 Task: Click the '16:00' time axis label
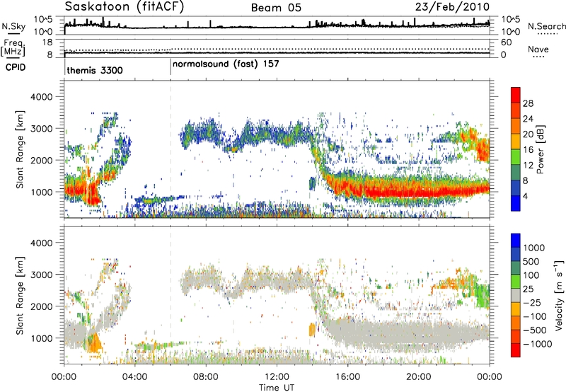click(347, 377)
